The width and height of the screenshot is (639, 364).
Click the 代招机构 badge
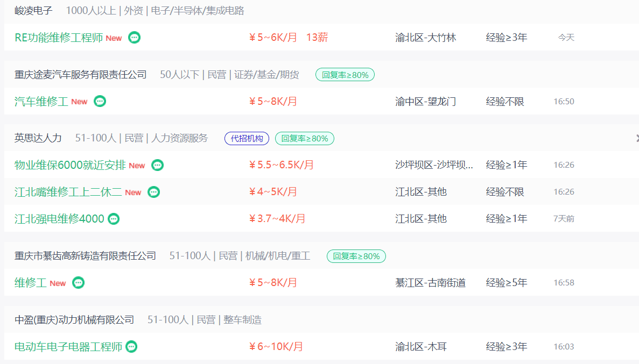click(247, 138)
